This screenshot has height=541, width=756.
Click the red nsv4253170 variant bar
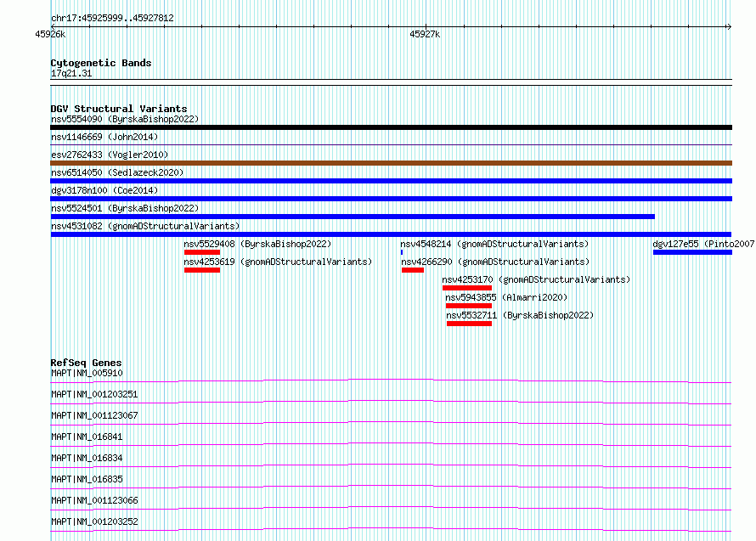point(467,288)
